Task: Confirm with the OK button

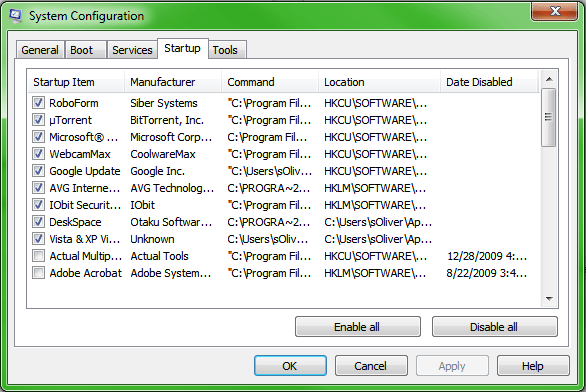Action: [290, 366]
